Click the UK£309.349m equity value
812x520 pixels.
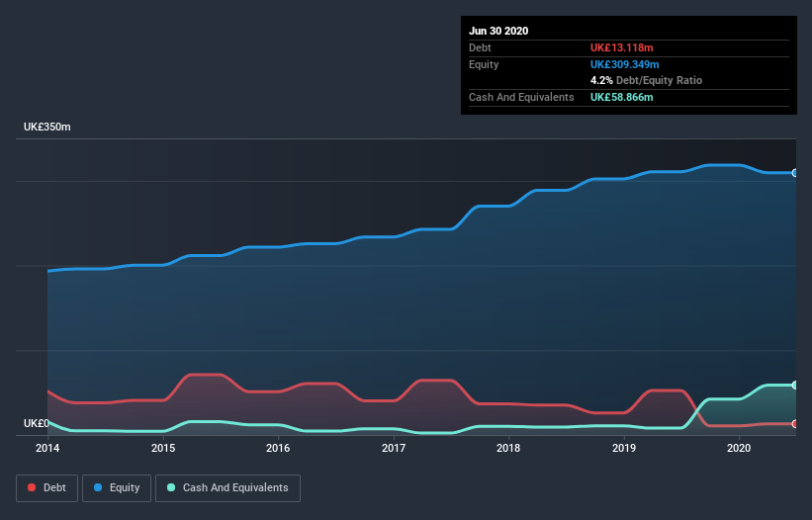624,64
